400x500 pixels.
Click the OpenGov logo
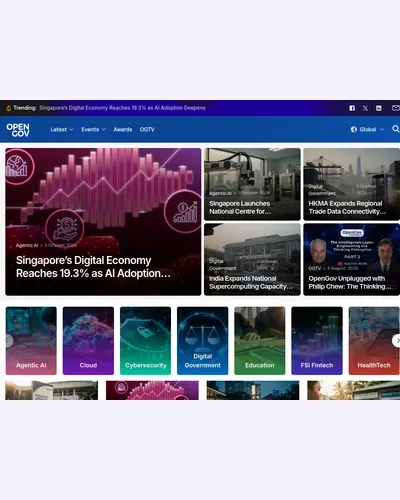tap(18, 130)
